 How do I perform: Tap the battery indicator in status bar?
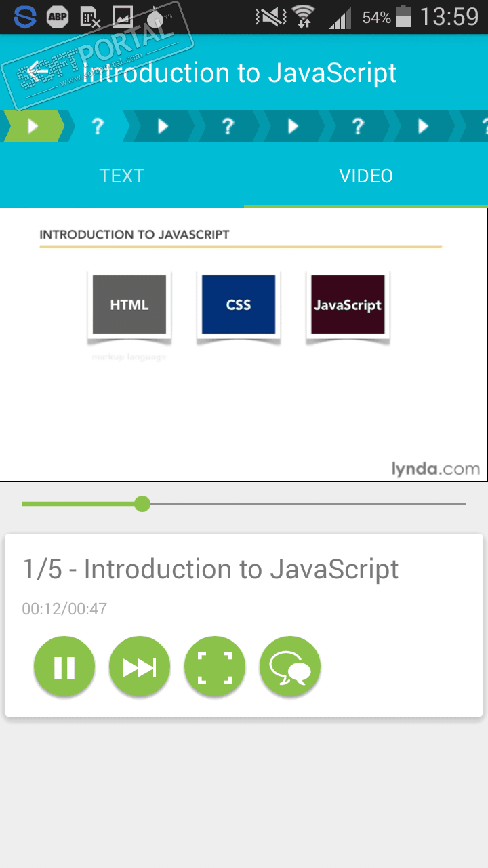[403, 17]
